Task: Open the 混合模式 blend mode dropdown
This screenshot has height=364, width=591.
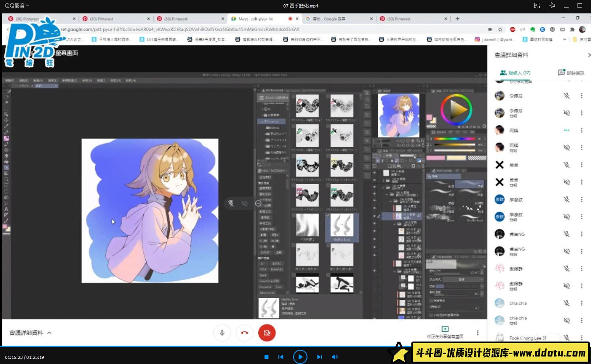Action: (464, 279)
